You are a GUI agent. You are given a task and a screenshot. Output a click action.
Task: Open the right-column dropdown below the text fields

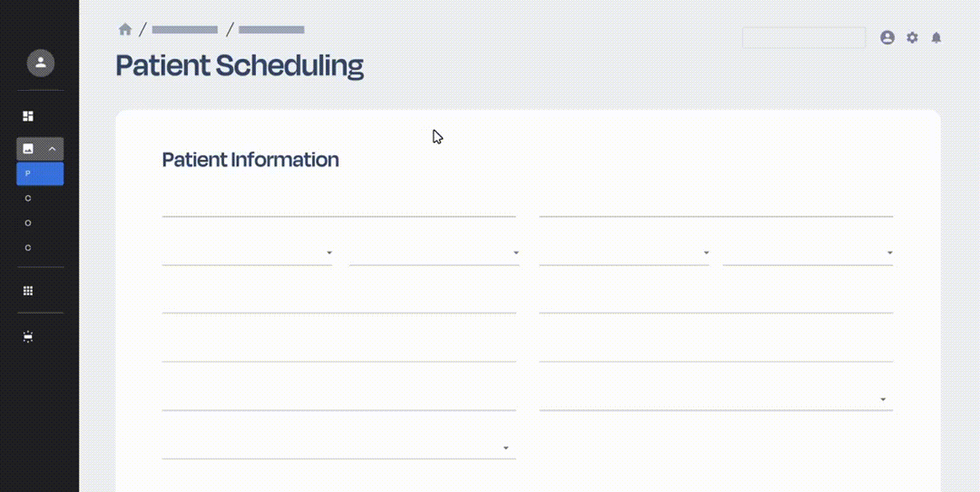[715, 399]
